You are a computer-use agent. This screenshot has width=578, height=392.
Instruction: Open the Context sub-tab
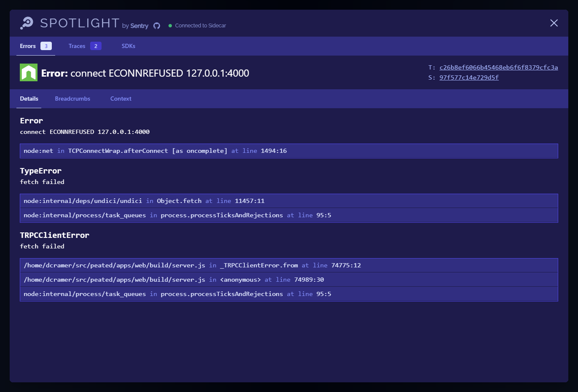pyautogui.click(x=121, y=99)
